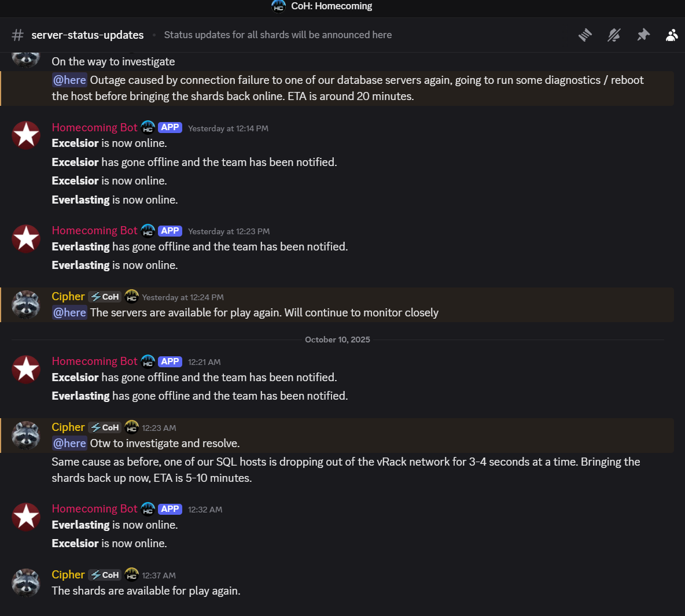
Task: Click @here mention before "Outage caused by connection"
Action: pos(69,80)
